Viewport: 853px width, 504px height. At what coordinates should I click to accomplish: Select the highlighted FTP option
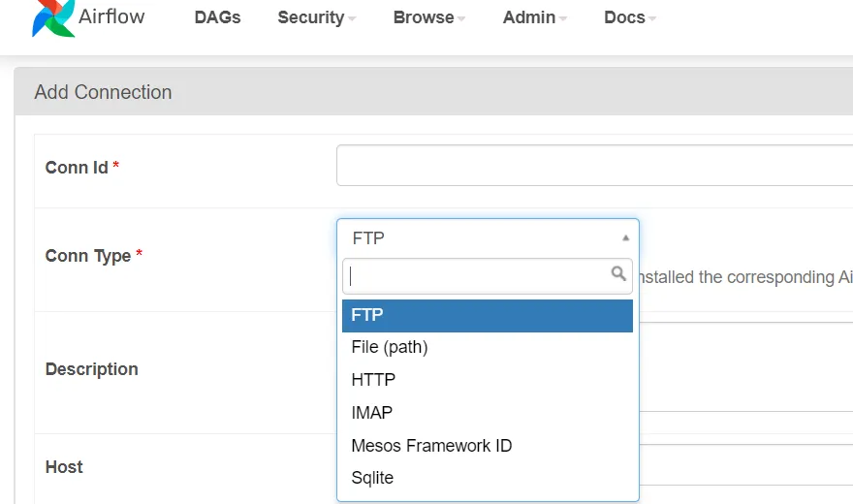[488, 316]
